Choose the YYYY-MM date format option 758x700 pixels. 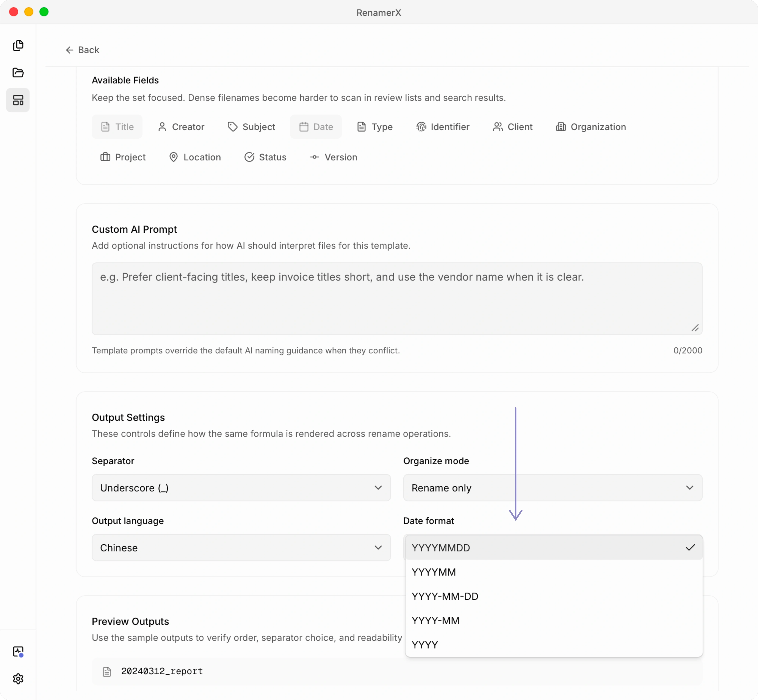tap(554, 620)
